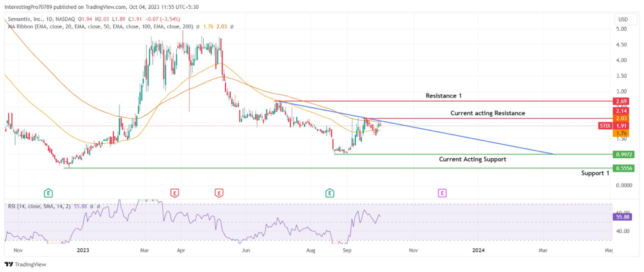644x272 pixels.
Task: Click the Jun label on time axis
Action: tap(246, 249)
